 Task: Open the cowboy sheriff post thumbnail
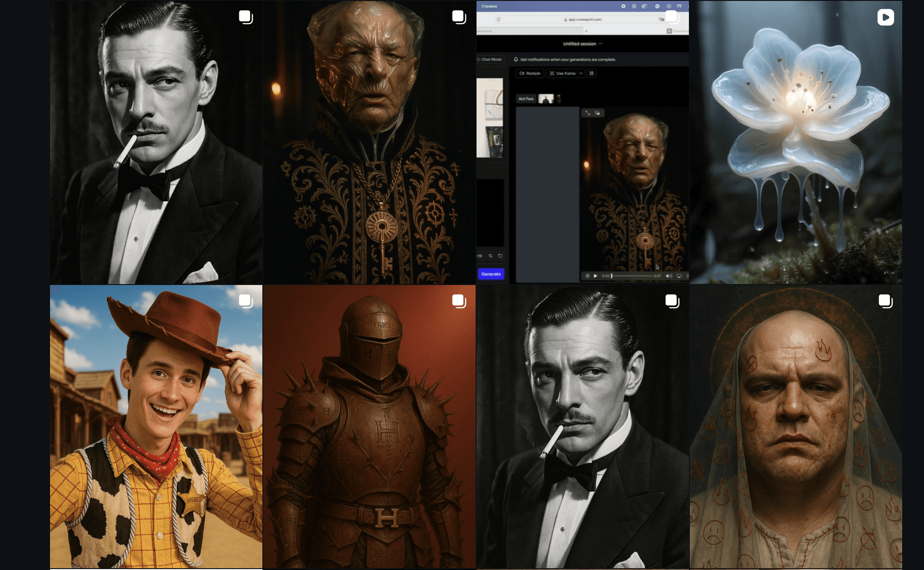coord(156,427)
